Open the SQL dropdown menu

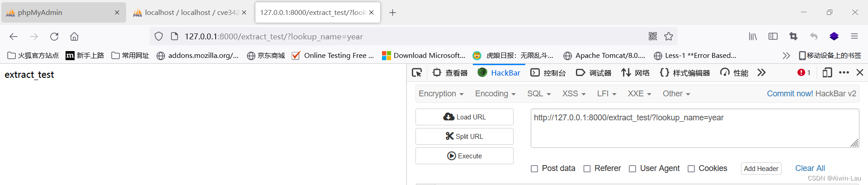[539, 94]
